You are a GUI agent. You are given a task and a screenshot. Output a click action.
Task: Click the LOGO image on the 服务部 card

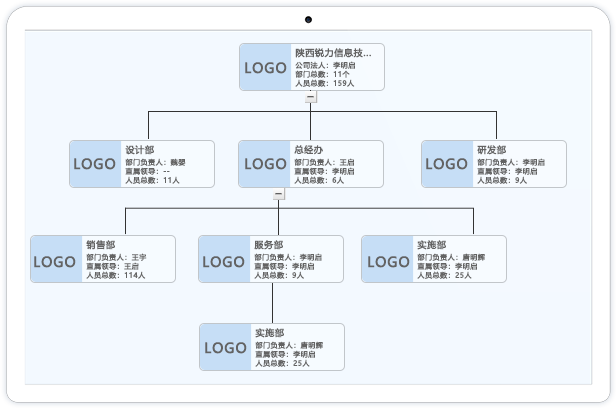(x=224, y=259)
